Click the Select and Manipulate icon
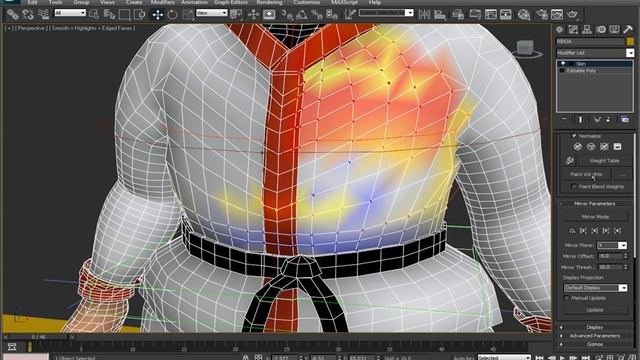 coord(253,15)
